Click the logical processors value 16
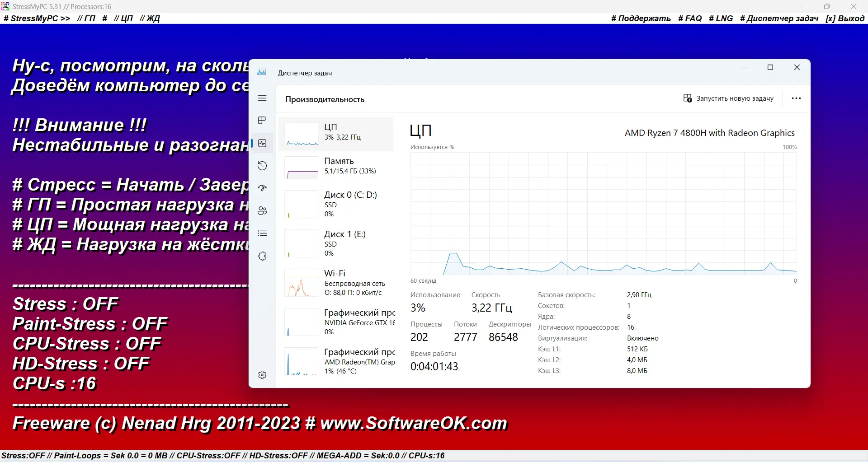 pyautogui.click(x=631, y=327)
